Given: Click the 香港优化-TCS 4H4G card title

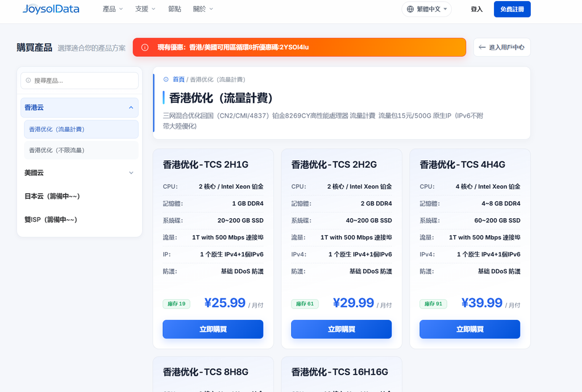Looking at the screenshot, I should 463,165.
